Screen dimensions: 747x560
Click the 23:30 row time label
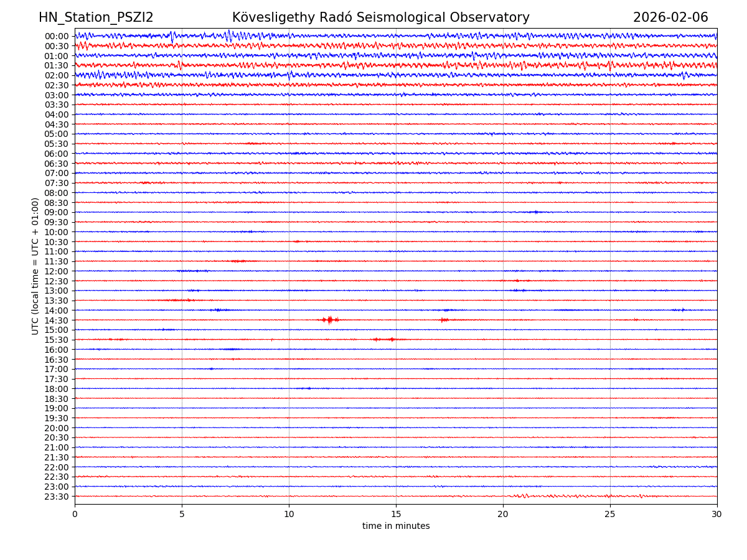tap(57, 497)
